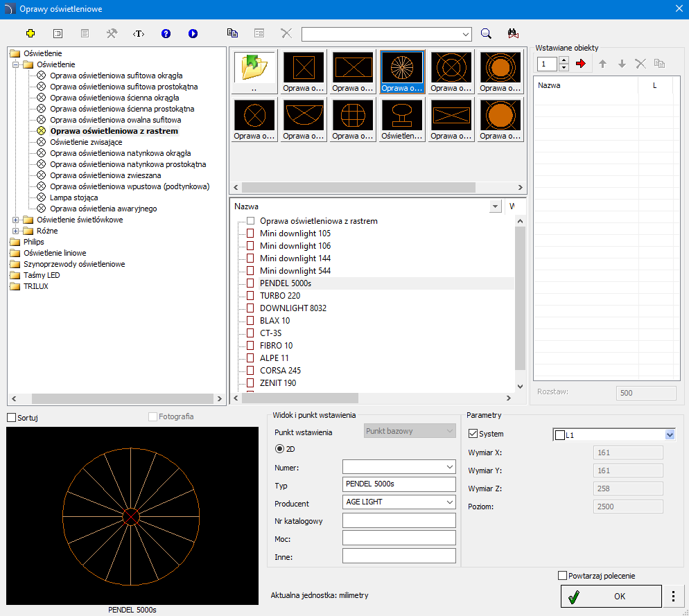Click the blue circle play arrow icon
This screenshot has height=616, width=689.
coord(193,33)
